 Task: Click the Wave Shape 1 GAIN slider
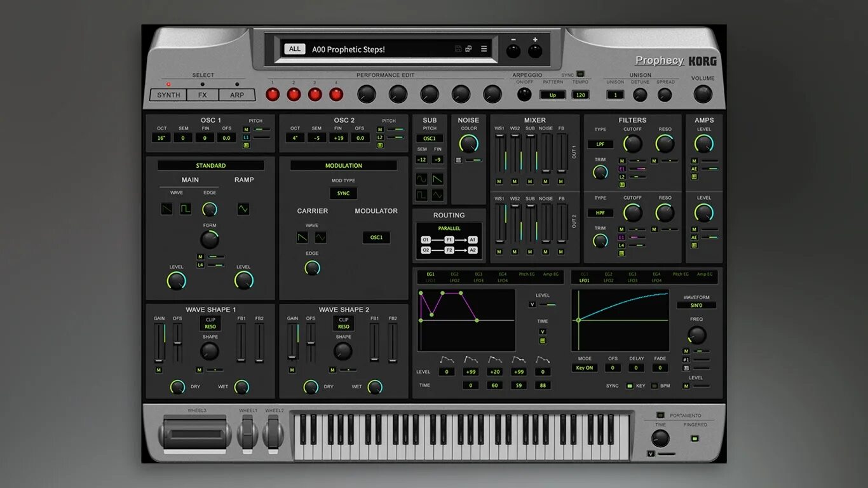[x=159, y=342]
